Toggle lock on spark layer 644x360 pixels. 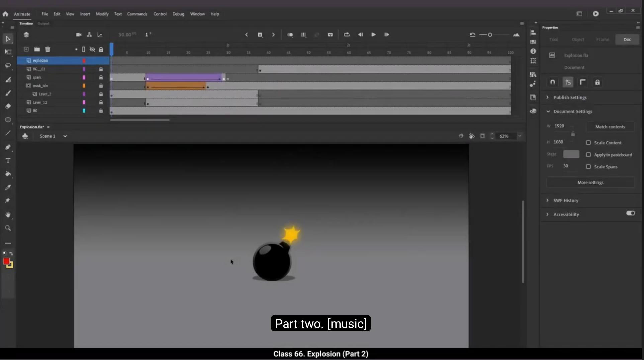tap(101, 77)
